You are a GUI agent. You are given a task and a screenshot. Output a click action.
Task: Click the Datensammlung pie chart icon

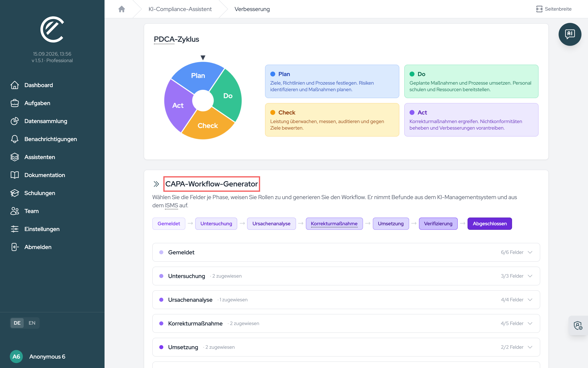click(x=14, y=121)
